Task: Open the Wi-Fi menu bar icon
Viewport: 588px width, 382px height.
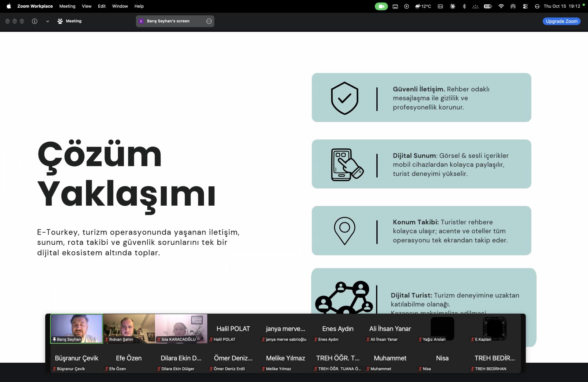Action: click(501, 6)
